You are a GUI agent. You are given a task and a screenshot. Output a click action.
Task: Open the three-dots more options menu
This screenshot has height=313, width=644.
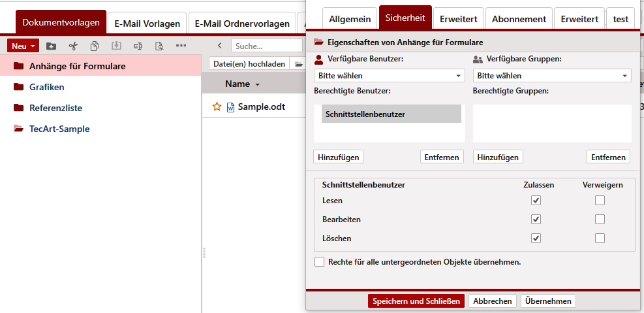coord(181,46)
